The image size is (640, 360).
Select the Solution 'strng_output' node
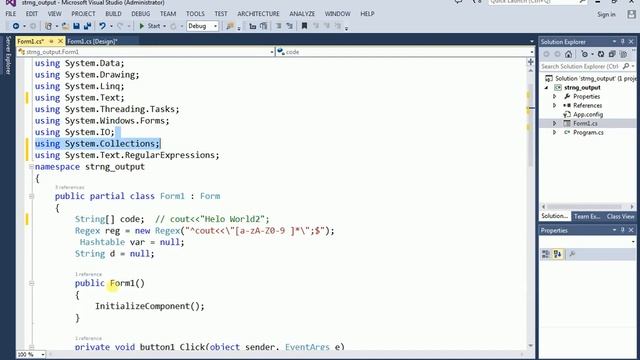point(590,78)
